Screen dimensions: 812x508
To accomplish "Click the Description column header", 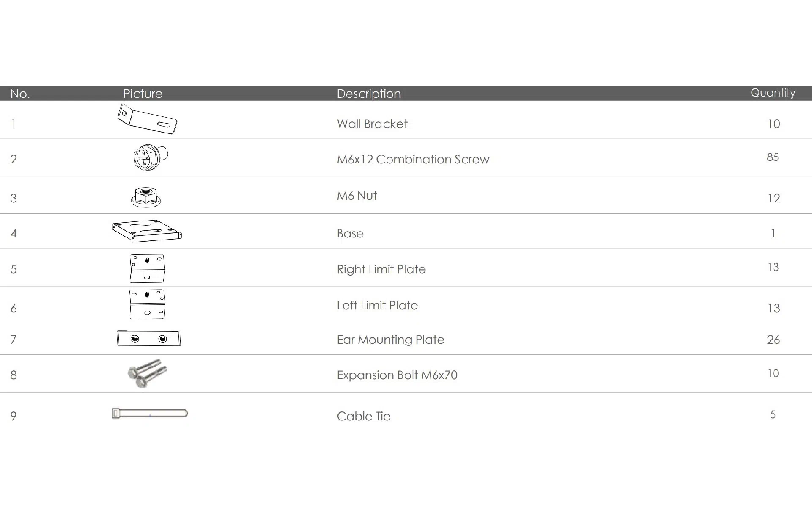I will 368,94.
